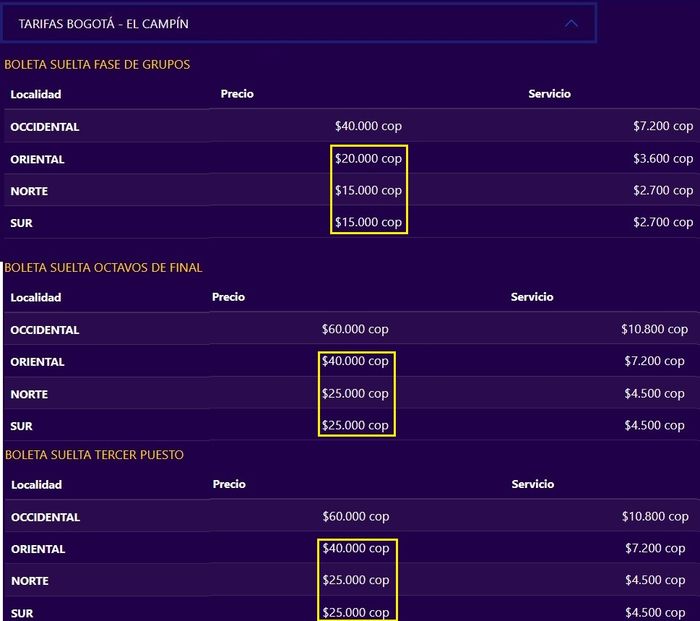The height and width of the screenshot is (621, 700).
Task: Select NORTE row label in Fase de Grupos
Action: (29, 191)
